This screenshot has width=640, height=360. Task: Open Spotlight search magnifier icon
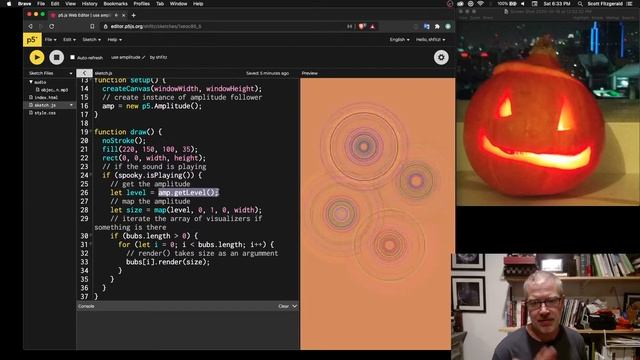(580, 4)
